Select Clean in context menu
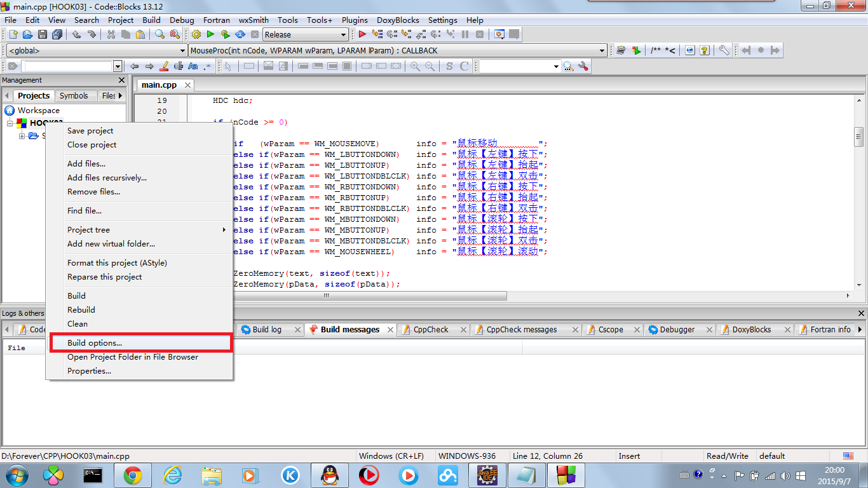This screenshot has width=868, height=488. pyautogui.click(x=140, y=323)
